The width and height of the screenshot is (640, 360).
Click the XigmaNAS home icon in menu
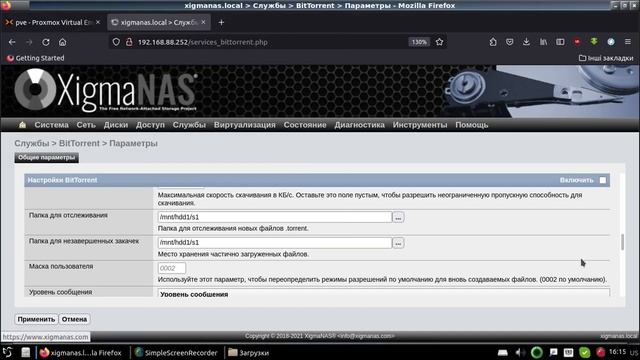tap(22, 125)
